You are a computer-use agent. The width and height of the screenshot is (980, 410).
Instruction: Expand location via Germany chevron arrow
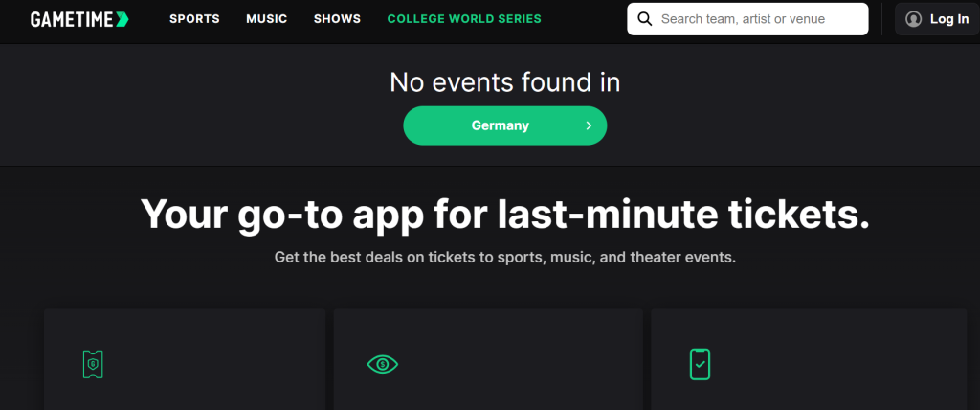[589, 125]
